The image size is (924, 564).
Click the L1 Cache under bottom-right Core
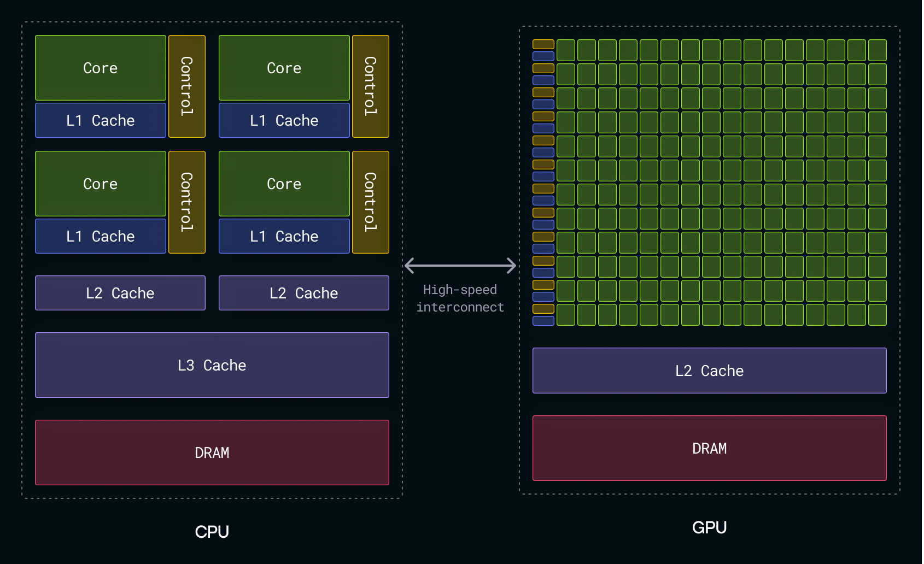[284, 236]
